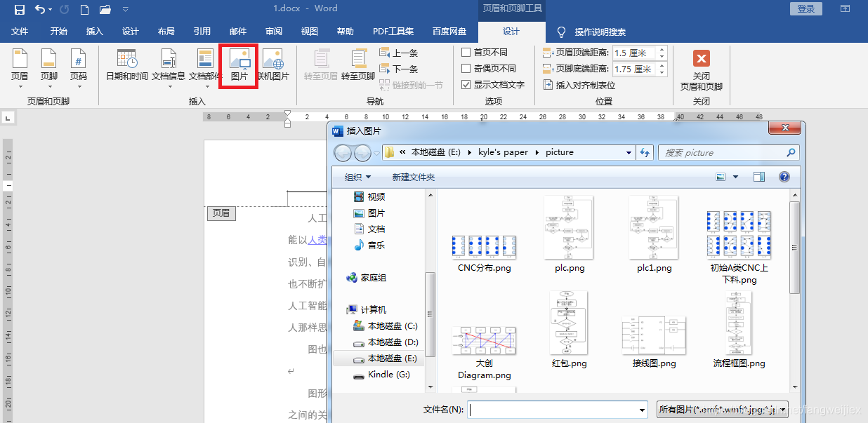868x423 pixels.
Task: Click the kyle's paper breadcrumb
Action: [504, 152]
